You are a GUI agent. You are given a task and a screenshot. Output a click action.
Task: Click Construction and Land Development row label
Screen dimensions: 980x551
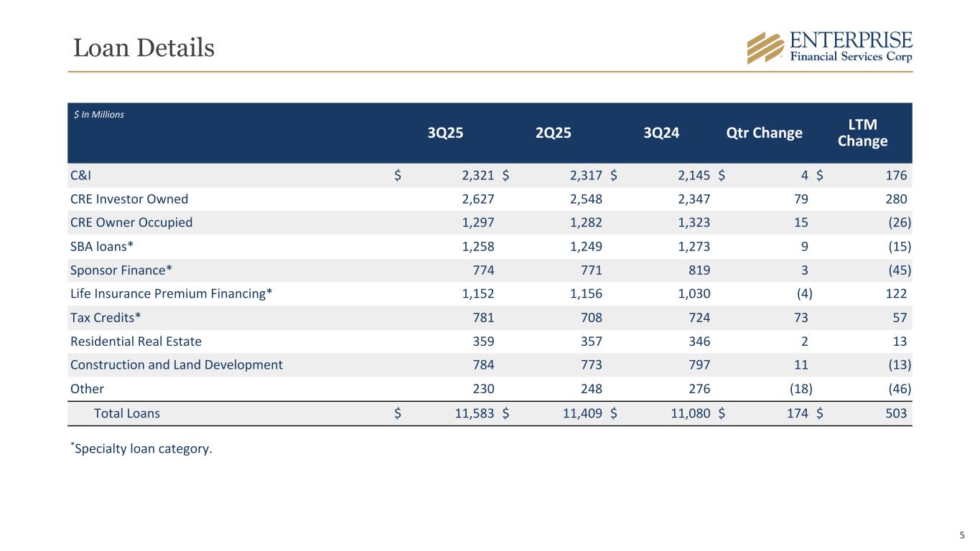point(177,364)
